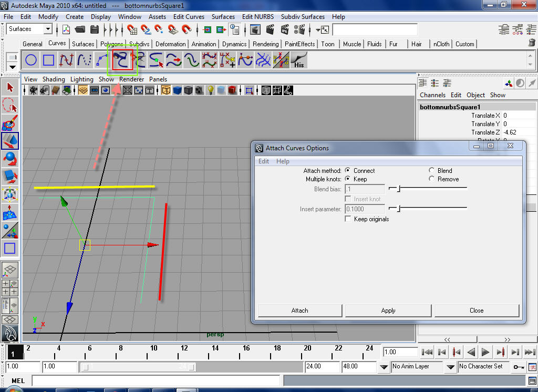
Task: Open the Channels menu in Channel Box
Action: click(432, 95)
